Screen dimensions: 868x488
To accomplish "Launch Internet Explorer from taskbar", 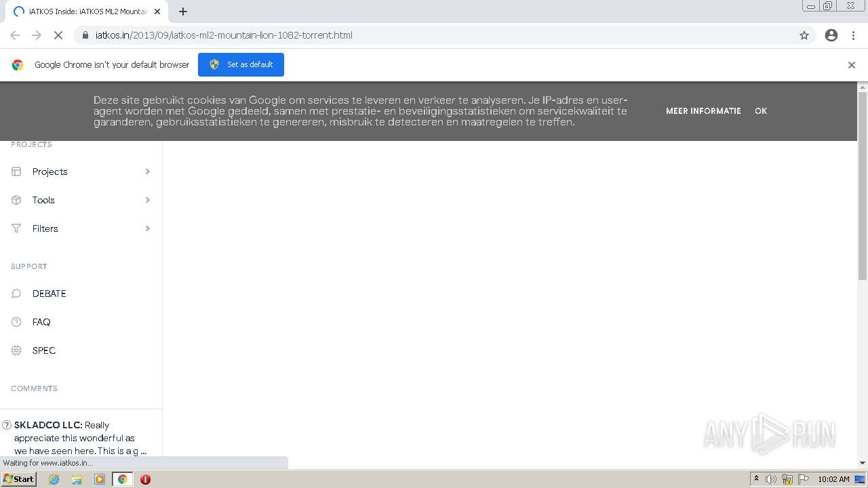I will pos(54,479).
